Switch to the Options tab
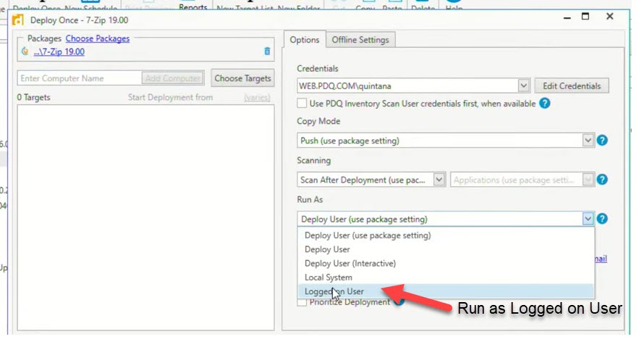644x355 pixels. (x=305, y=40)
